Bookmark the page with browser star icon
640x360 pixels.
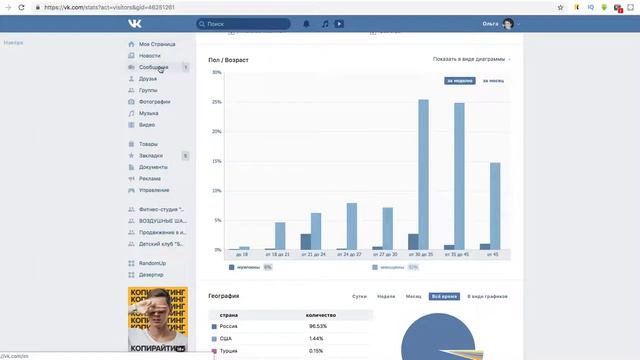[x=560, y=7]
